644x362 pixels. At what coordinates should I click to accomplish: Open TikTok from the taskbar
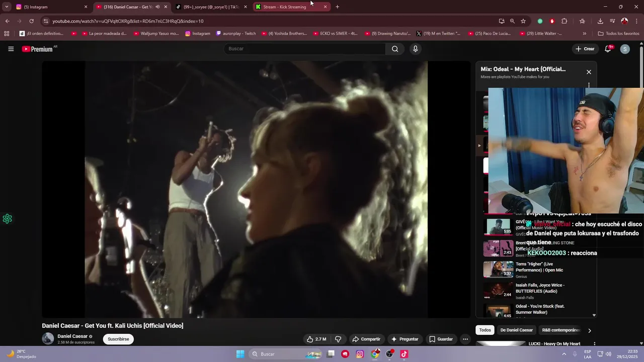[x=404, y=354]
